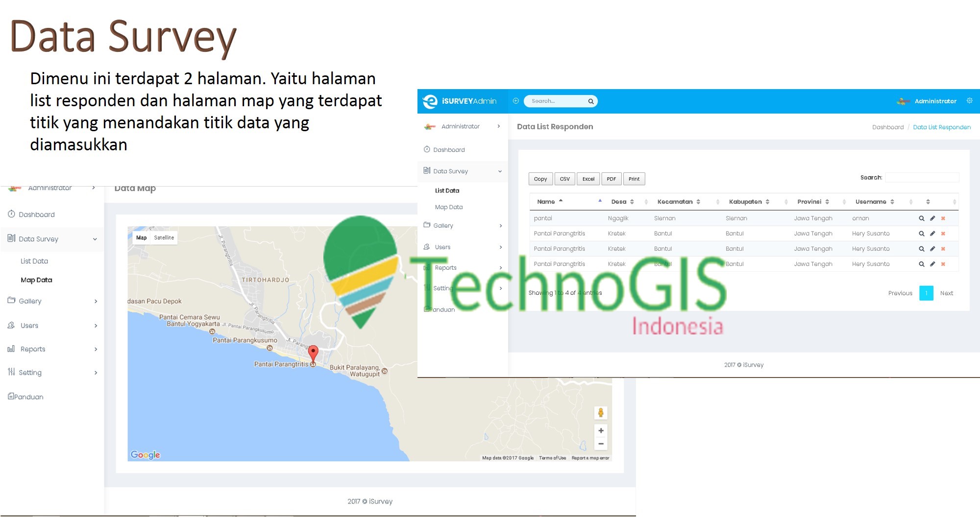Click the Street View pegman on the map
This screenshot has height=517, width=980.
(601, 413)
